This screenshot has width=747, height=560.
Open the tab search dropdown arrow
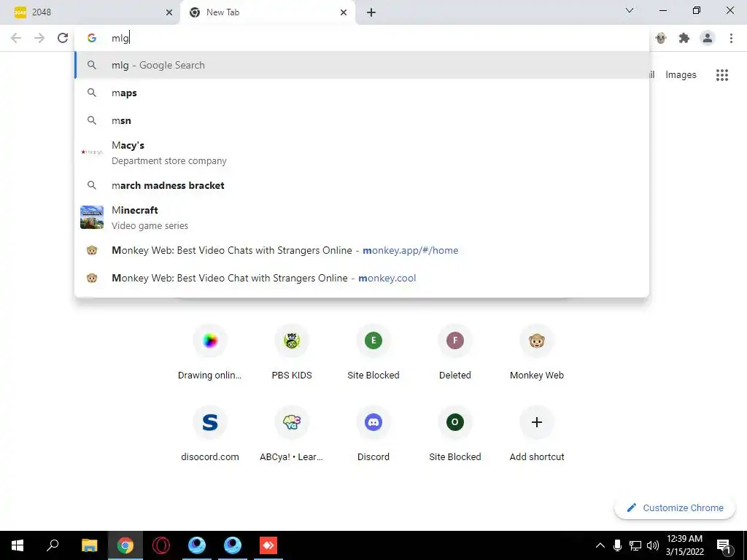[630, 10]
